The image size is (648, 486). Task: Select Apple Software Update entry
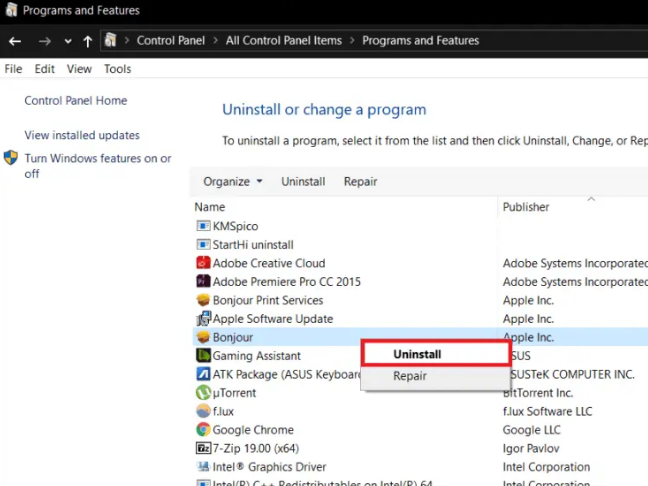pyautogui.click(x=273, y=319)
